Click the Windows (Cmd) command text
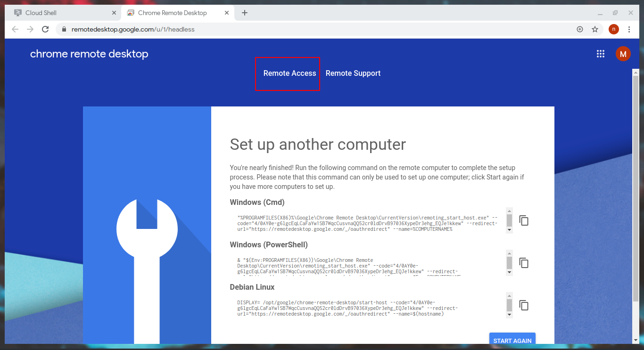 coord(368,223)
